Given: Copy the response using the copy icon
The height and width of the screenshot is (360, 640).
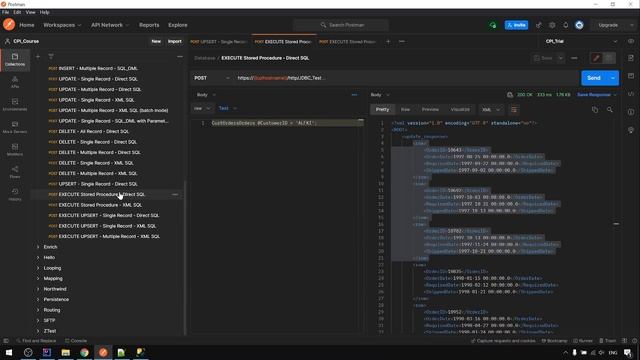Looking at the screenshot, I should (595, 110).
